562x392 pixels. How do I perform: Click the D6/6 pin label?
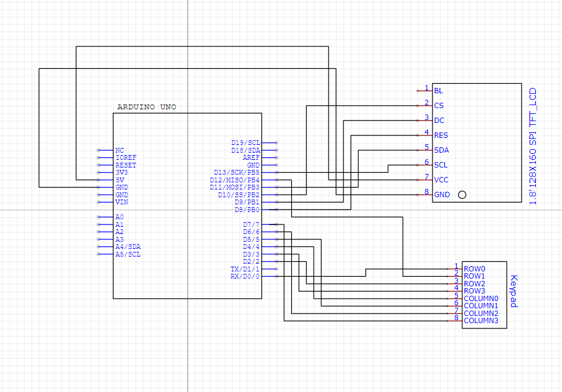(251, 232)
